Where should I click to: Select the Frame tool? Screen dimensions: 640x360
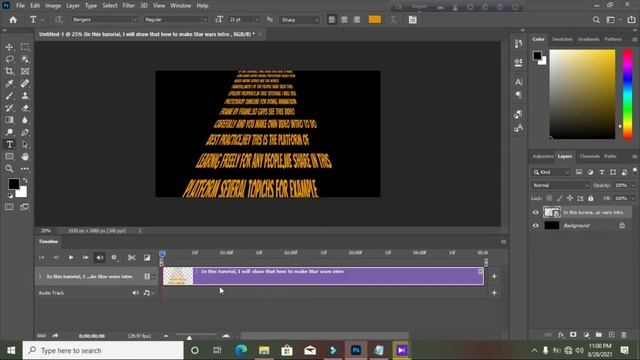pyautogui.click(x=25, y=71)
